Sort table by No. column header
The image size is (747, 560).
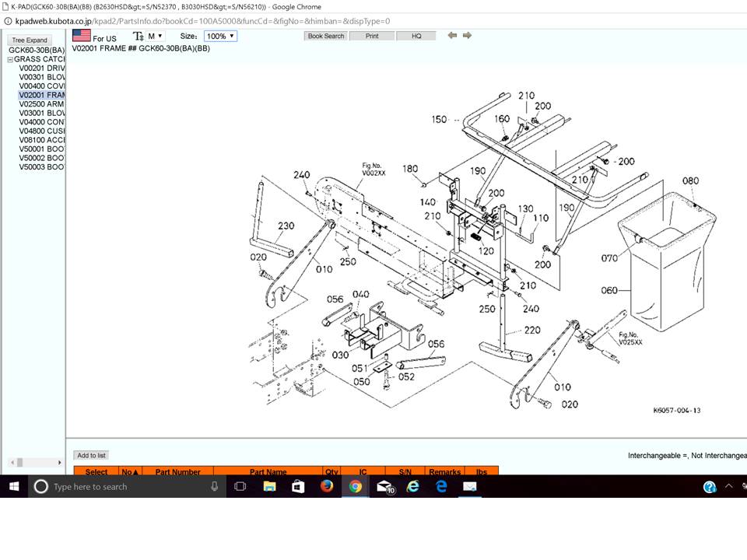click(130, 471)
